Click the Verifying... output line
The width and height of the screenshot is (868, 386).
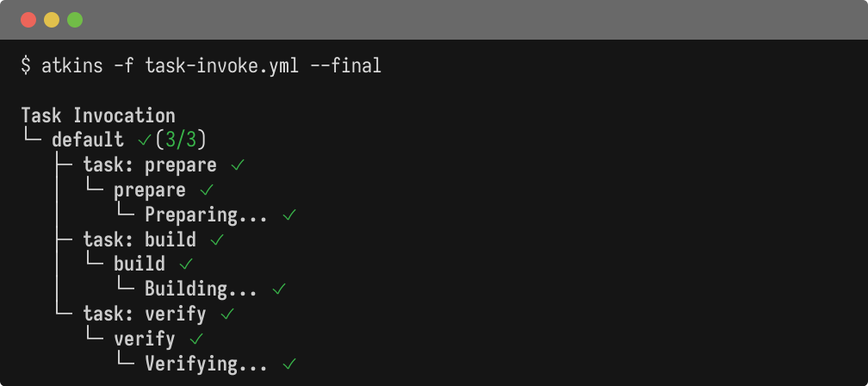point(206,364)
